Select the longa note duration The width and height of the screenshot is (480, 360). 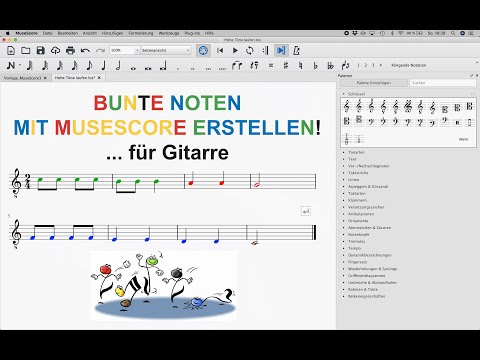(x=163, y=66)
